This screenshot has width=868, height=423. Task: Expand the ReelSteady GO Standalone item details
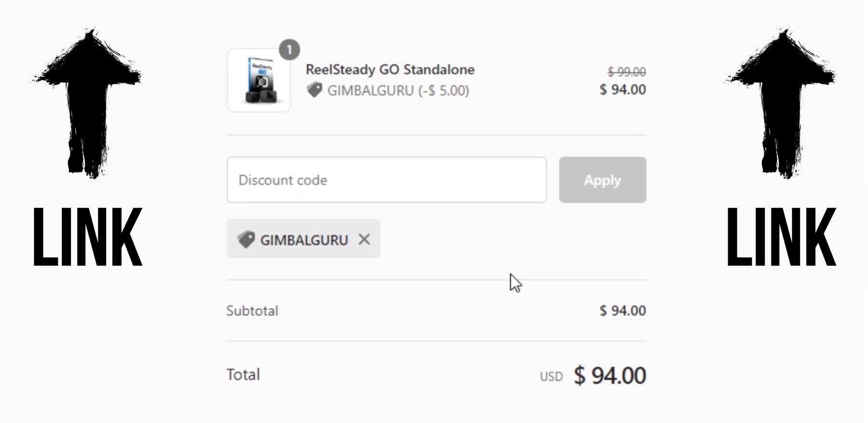pos(390,69)
